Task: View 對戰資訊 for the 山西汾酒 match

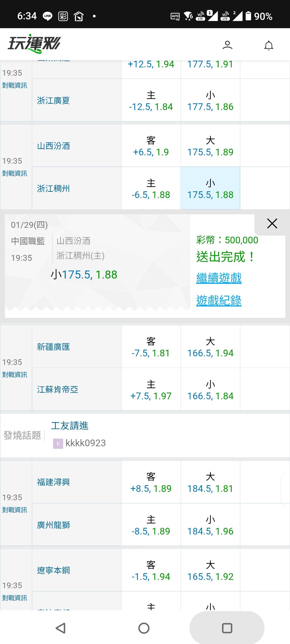Action: click(15, 174)
